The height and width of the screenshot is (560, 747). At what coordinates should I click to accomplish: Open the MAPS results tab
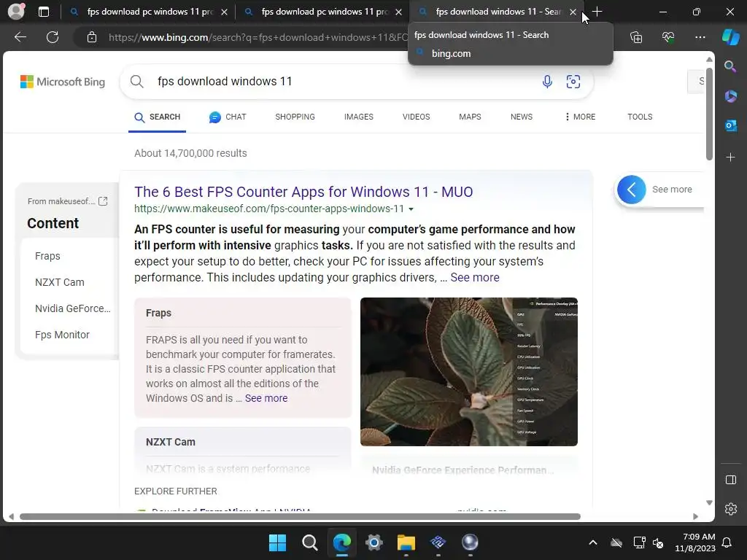click(x=470, y=117)
